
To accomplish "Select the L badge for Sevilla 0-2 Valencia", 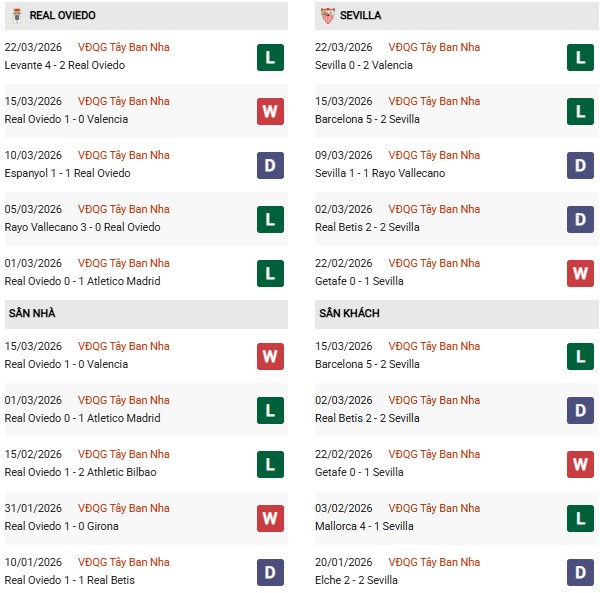I will pos(580,57).
